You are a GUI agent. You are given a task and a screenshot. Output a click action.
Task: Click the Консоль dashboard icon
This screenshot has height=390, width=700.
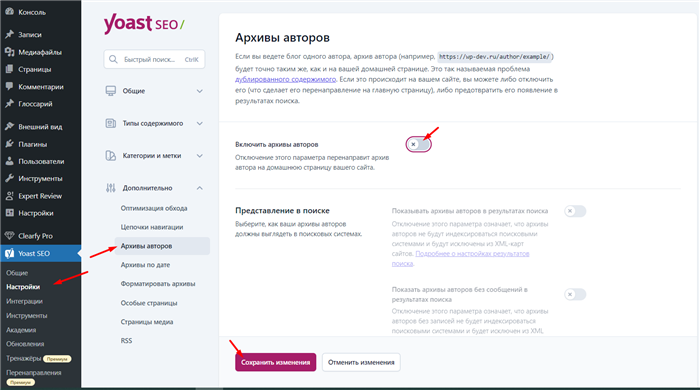click(9, 12)
